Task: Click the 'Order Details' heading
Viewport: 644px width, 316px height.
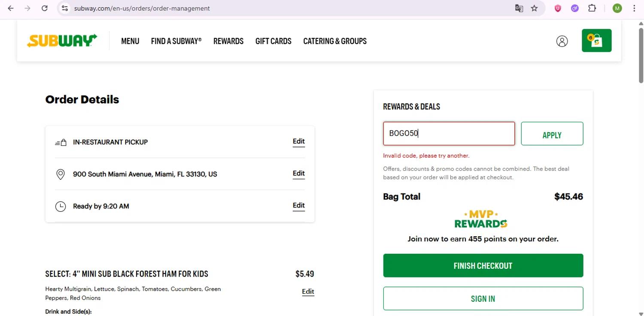Action: (82, 99)
